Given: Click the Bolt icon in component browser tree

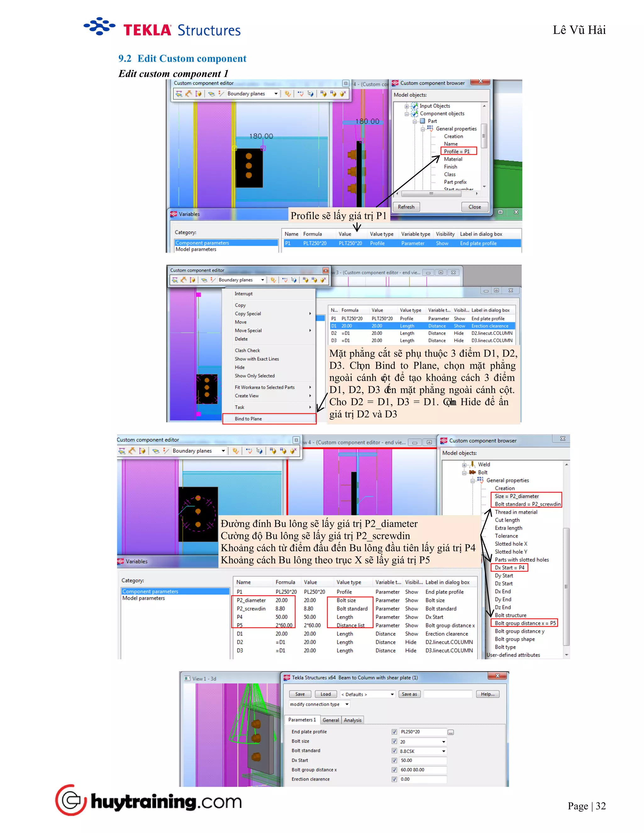Looking at the screenshot, I should coord(472,472).
